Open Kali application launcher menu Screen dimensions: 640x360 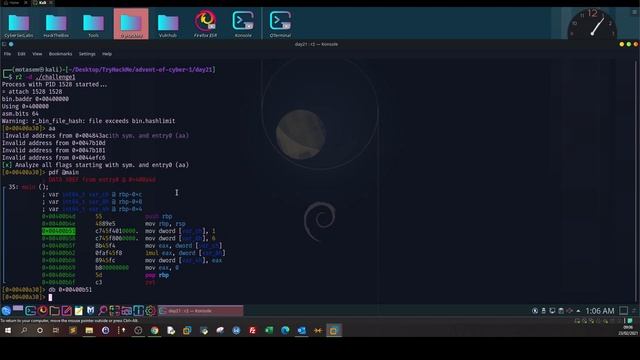click(6, 311)
